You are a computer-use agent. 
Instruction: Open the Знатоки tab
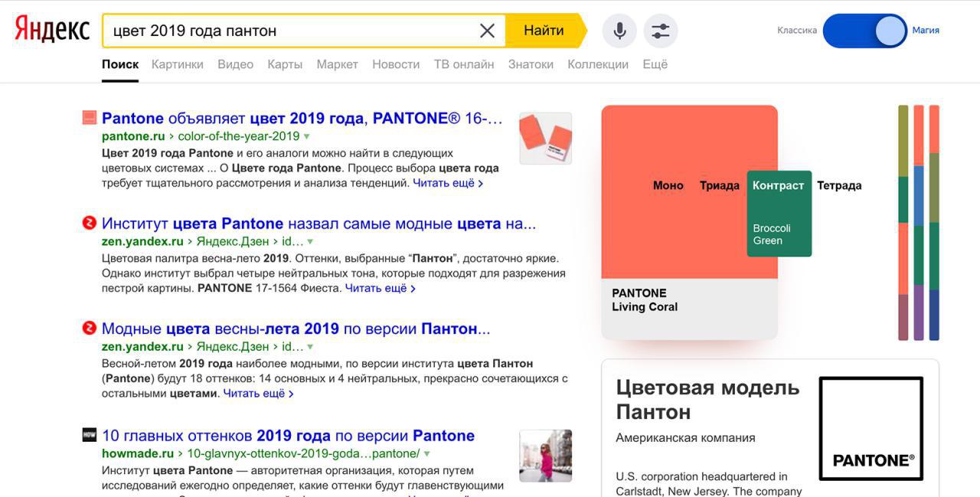pyautogui.click(x=531, y=64)
